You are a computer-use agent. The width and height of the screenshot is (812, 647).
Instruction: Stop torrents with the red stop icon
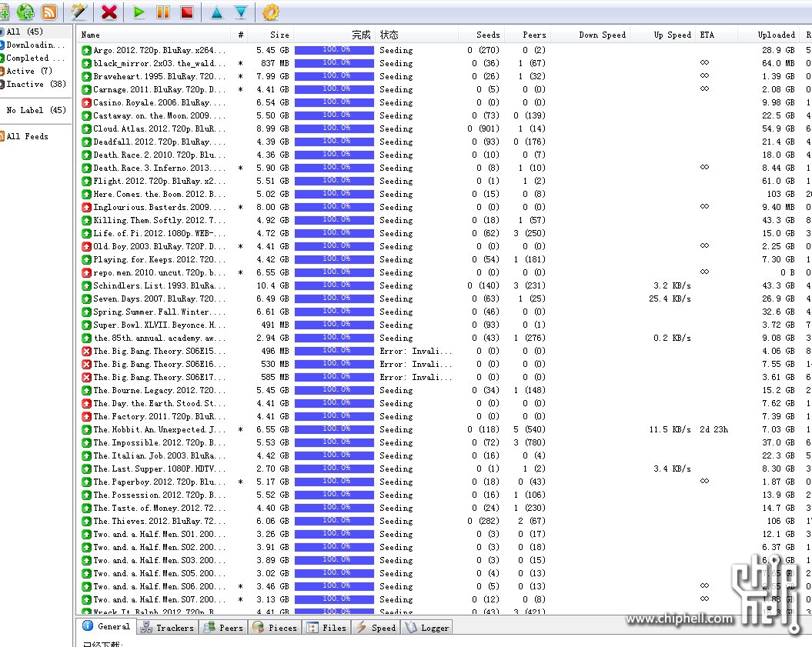coord(187,12)
